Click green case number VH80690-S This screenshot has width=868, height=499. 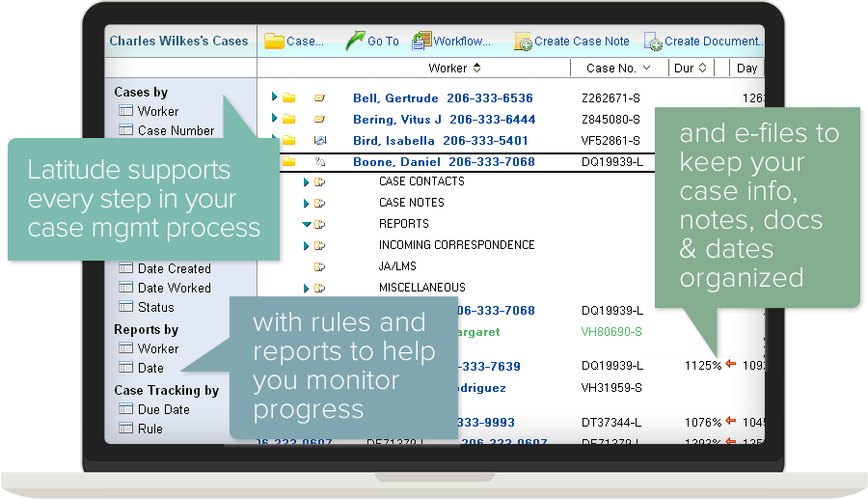pyautogui.click(x=611, y=332)
